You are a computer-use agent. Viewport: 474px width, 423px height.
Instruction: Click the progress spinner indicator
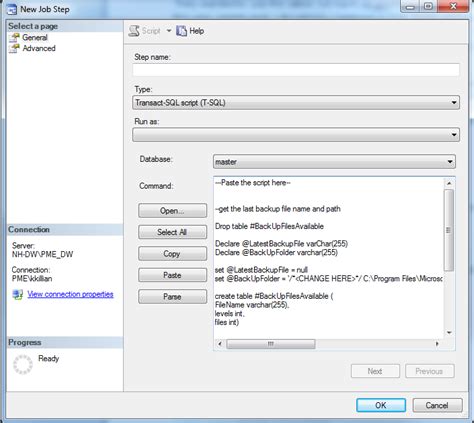[23, 364]
